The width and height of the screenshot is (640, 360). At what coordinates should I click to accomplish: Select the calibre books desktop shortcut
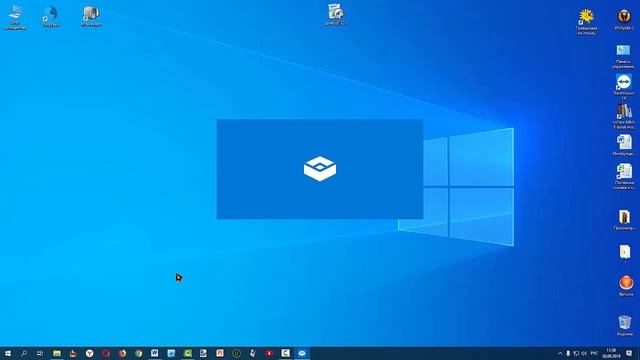point(623,116)
